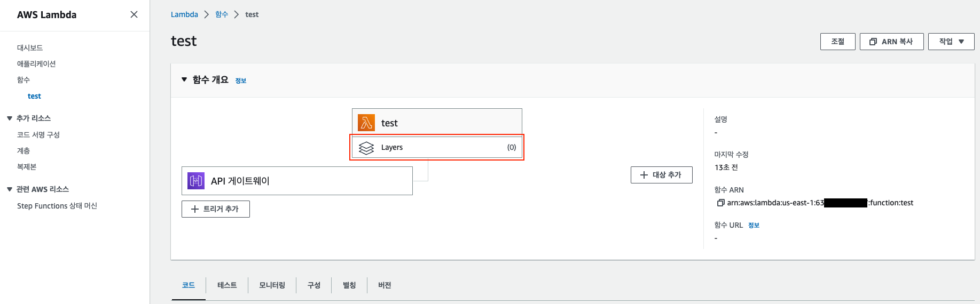The height and width of the screenshot is (304, 980).
Task: Collapse the 추가 리소스 sidebar group
Action: click(9, 118)
